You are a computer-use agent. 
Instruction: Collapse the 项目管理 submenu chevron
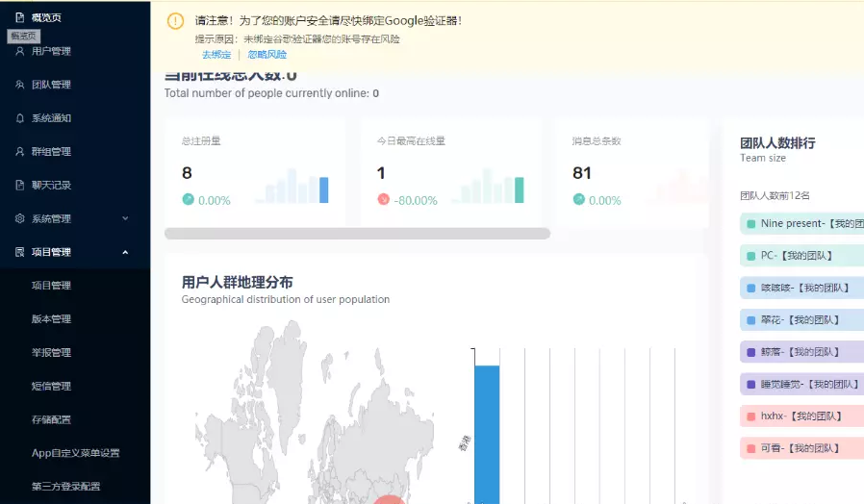(x=125, y=252)
